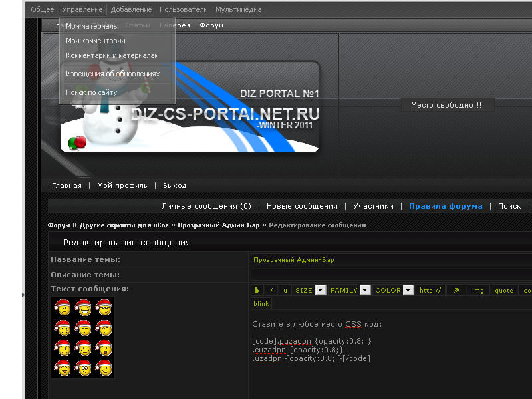Screen dimensions: 532x399
Task: Open the Пользователи admin bar menu
Action: click(184, 9)
